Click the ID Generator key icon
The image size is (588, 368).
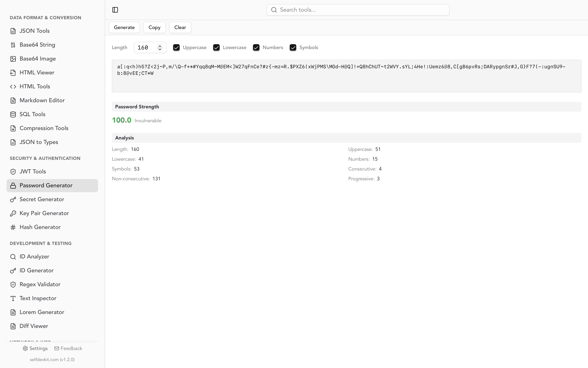pos(13,270)
